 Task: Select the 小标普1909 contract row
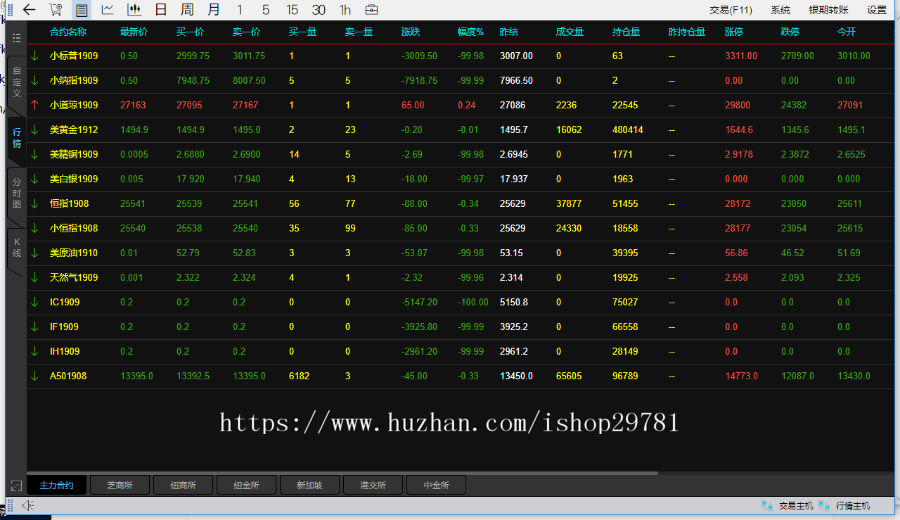click(460, 56)
